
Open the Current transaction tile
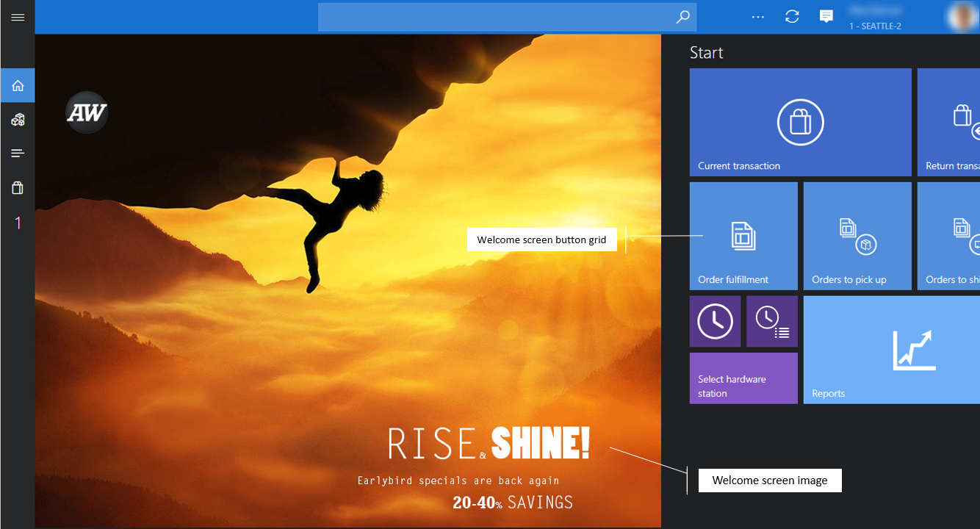[800, 122]
